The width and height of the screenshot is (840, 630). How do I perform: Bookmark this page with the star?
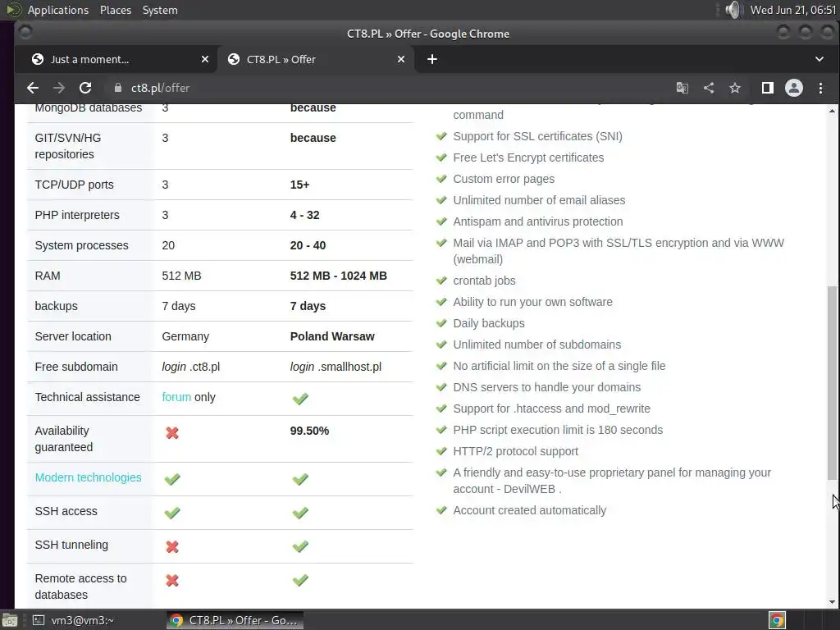(735, 88)
